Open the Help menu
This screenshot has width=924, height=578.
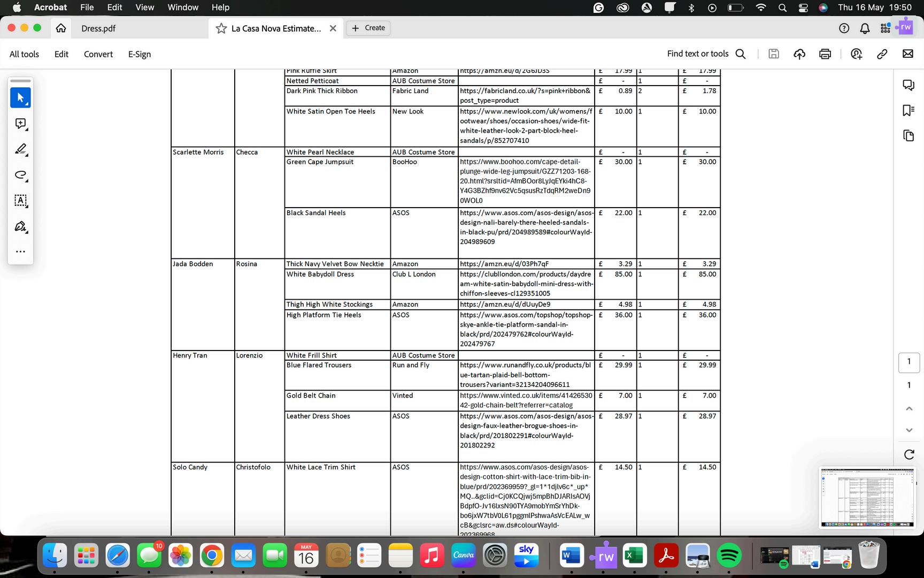[x=220, y=7]
